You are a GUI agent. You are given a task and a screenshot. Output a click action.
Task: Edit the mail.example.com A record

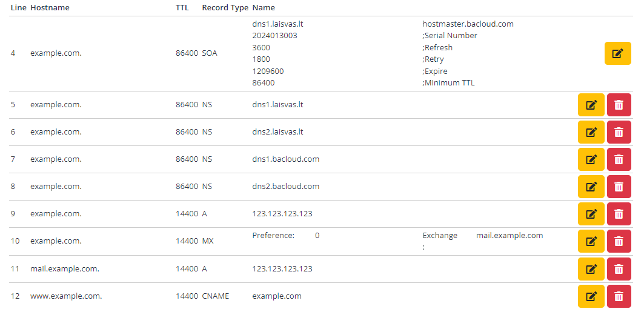(x=591, y=269)
